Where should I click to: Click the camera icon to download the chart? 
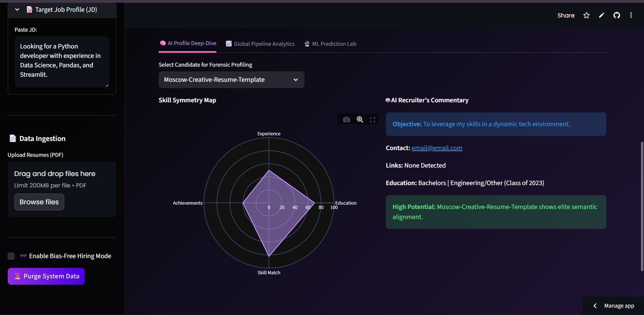pos(346,119)
